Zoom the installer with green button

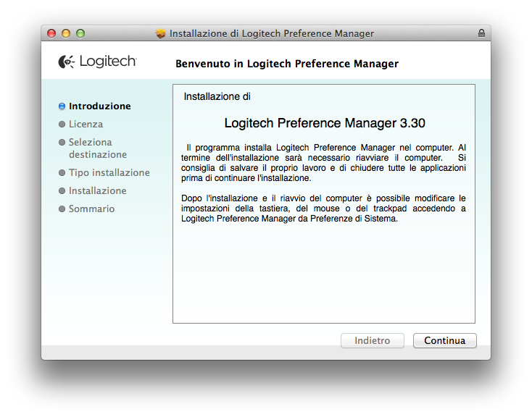(x=80, y=33)
